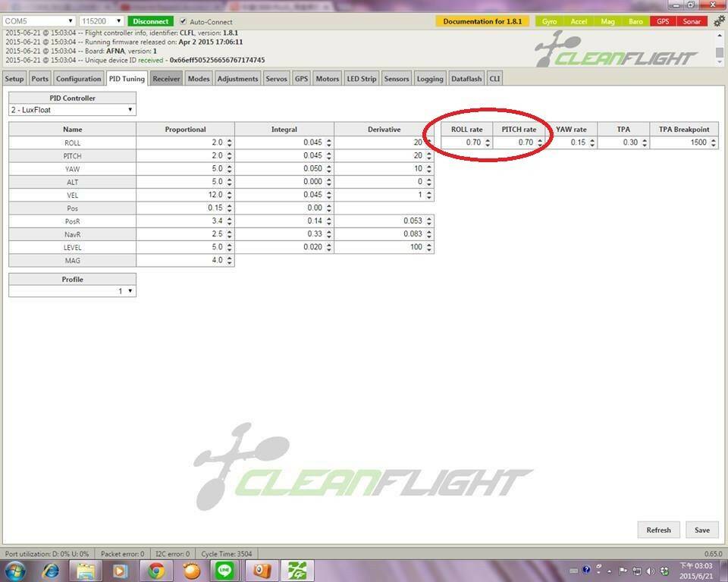Switch to Google Chrome in the taskbar
The width and height of the screenshot is (728, 582).
pos(156,571)
